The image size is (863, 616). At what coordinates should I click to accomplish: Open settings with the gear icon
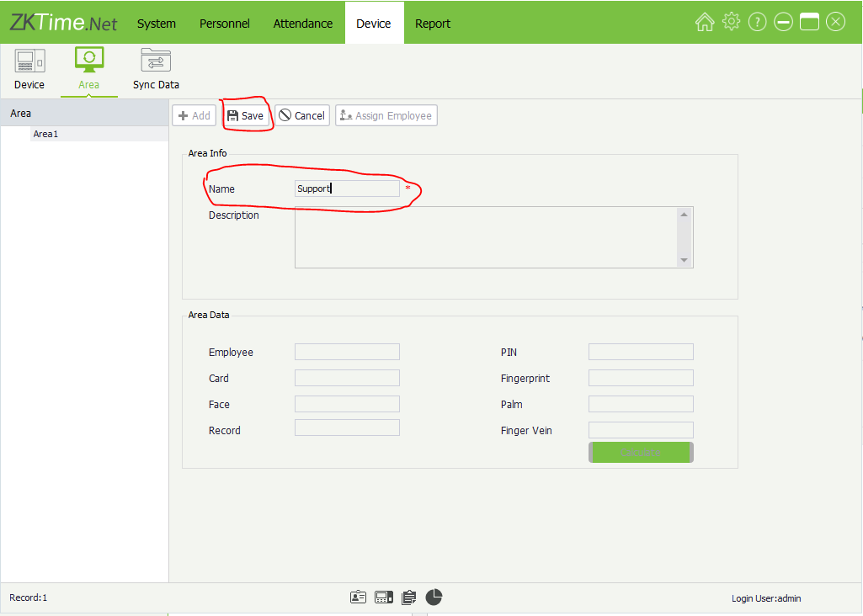pyautogui.click(x=731, y=23)
